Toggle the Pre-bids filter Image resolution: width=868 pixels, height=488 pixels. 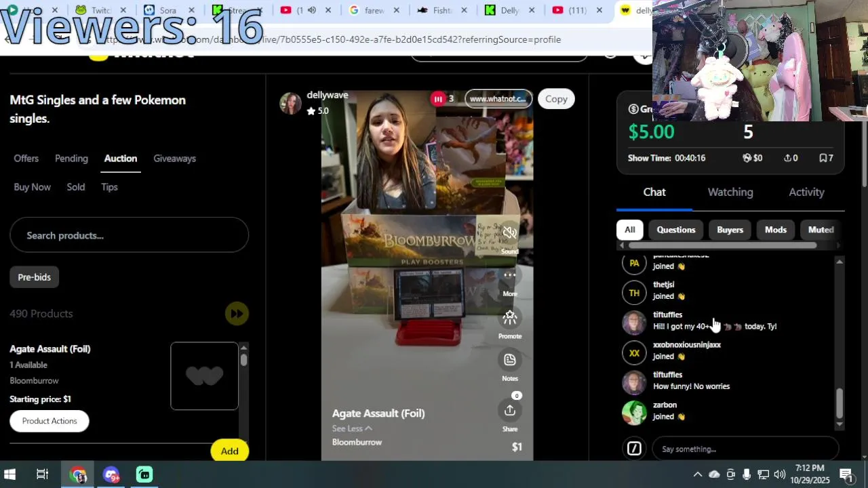click(x=35, y=277)
